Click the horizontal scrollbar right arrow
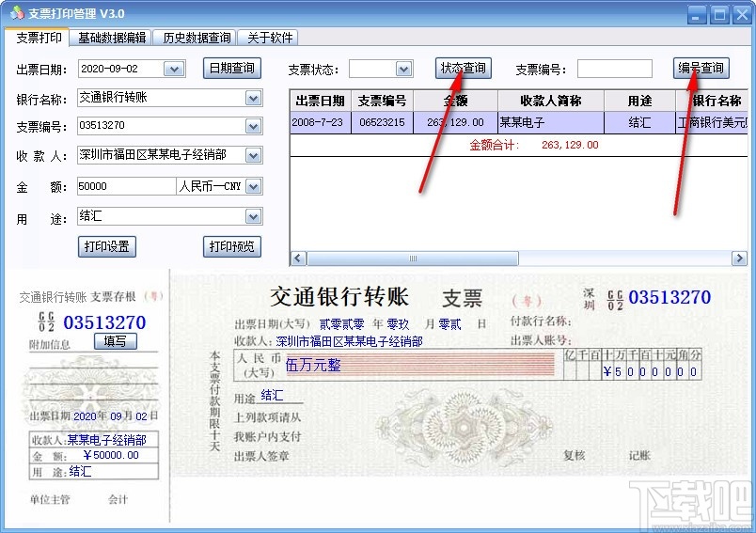 pos(739,259)
